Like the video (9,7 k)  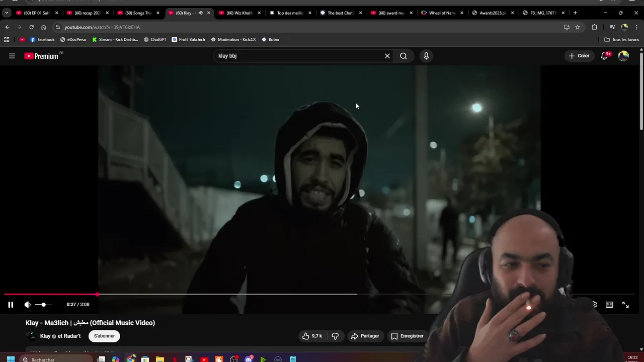pos(312,336)
